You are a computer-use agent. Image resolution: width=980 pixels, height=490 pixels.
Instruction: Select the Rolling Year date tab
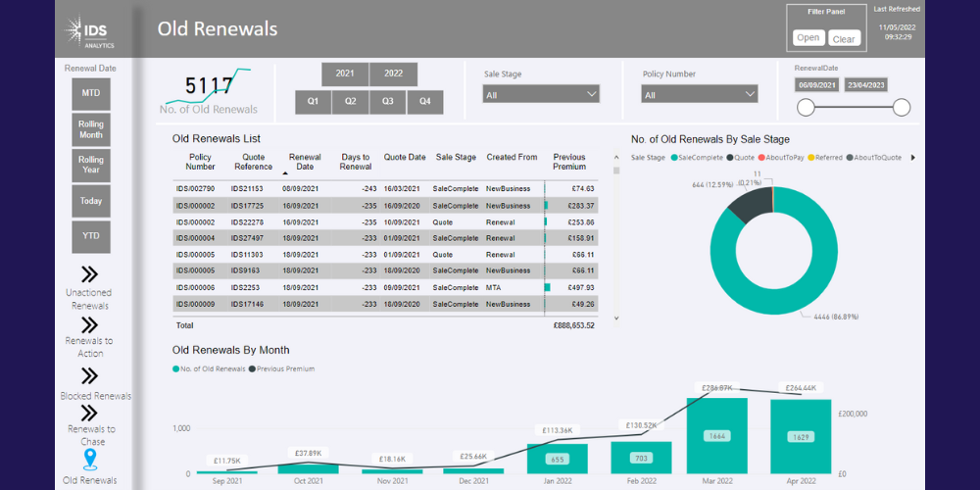click(90, 165)
